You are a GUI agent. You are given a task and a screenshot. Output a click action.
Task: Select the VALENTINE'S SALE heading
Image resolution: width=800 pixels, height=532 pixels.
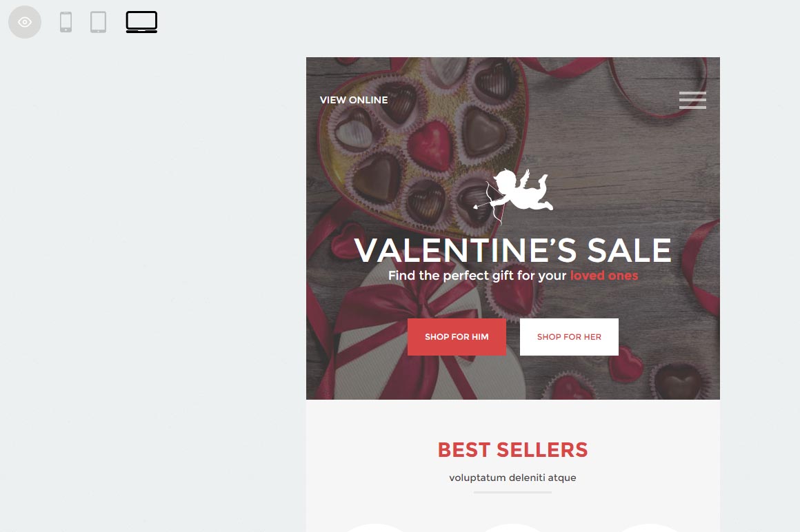coord(512,250)
